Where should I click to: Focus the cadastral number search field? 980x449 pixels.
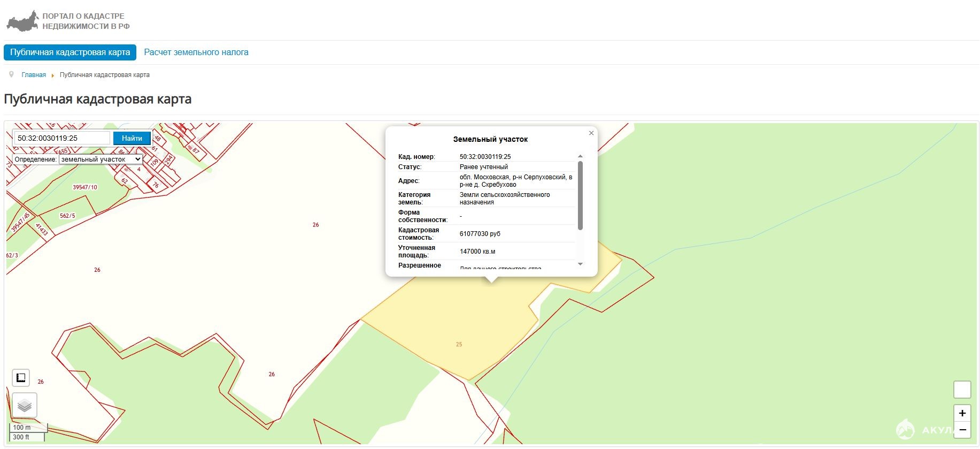pyautogui.click(x=61, y=138)
